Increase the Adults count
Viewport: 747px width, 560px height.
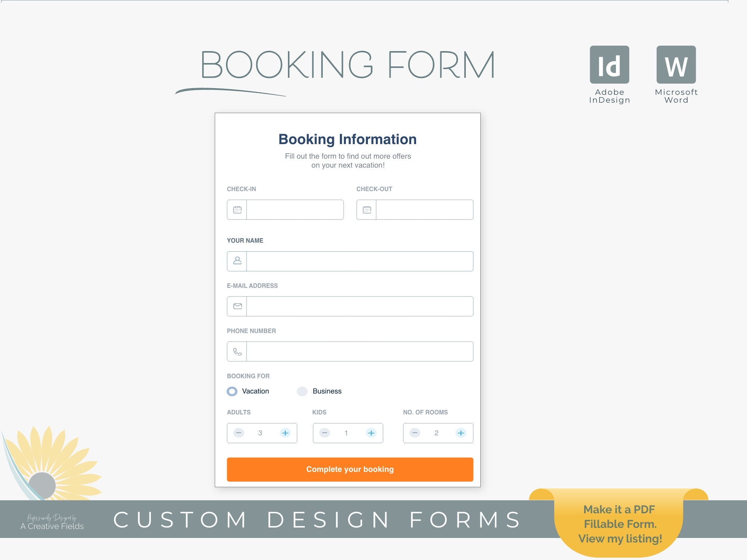(285, 433)
